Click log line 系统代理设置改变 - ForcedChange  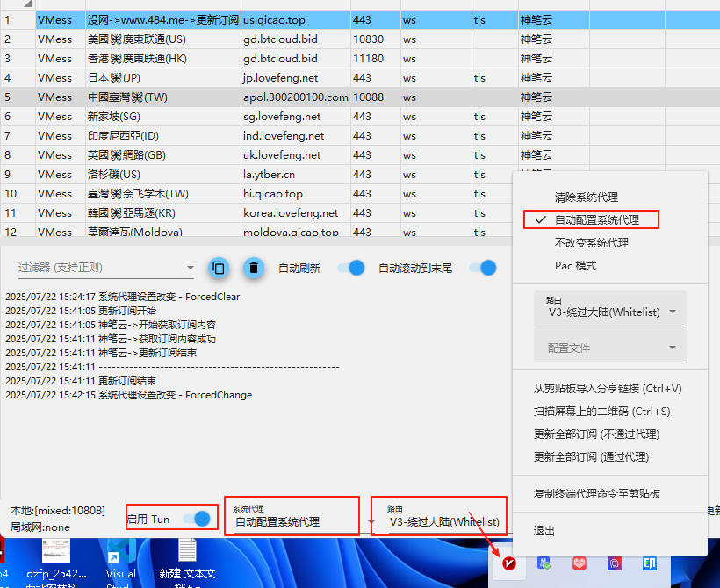(x=128, y=395)
